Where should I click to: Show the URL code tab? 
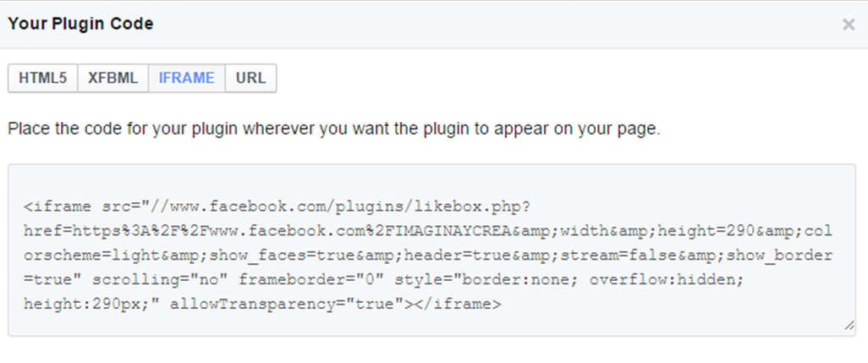[250, 78]
